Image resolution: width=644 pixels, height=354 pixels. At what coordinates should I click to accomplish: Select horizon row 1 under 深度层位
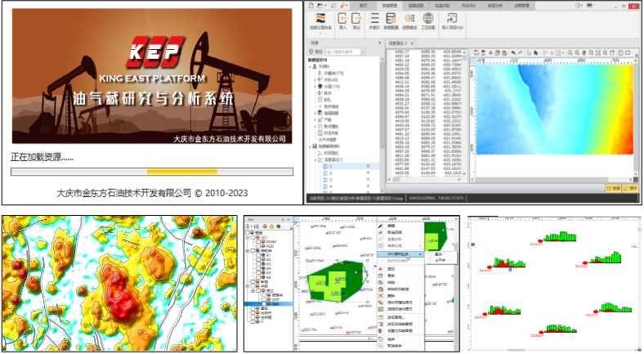coord(351,166)
